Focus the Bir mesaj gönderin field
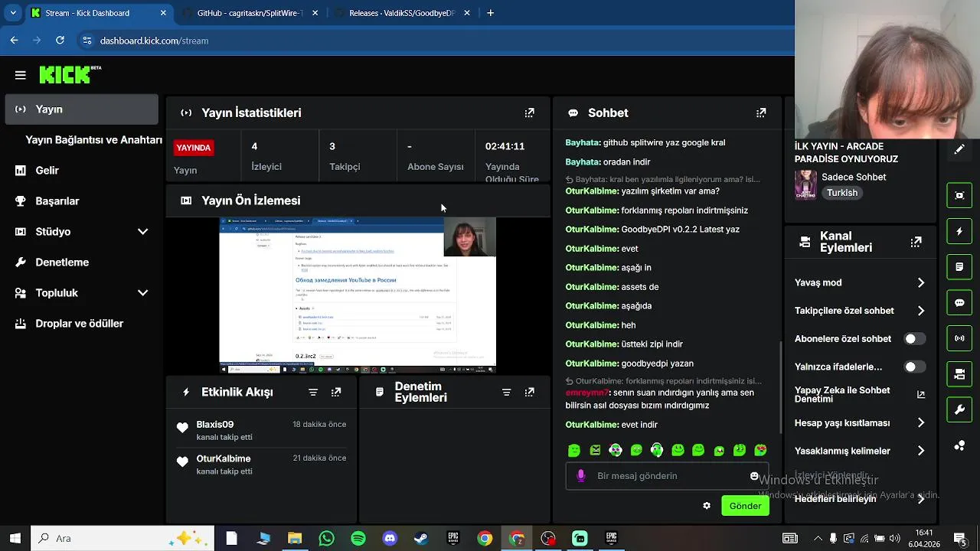The height and width of the screenshot is (551, 980). [x=667, y=476]
